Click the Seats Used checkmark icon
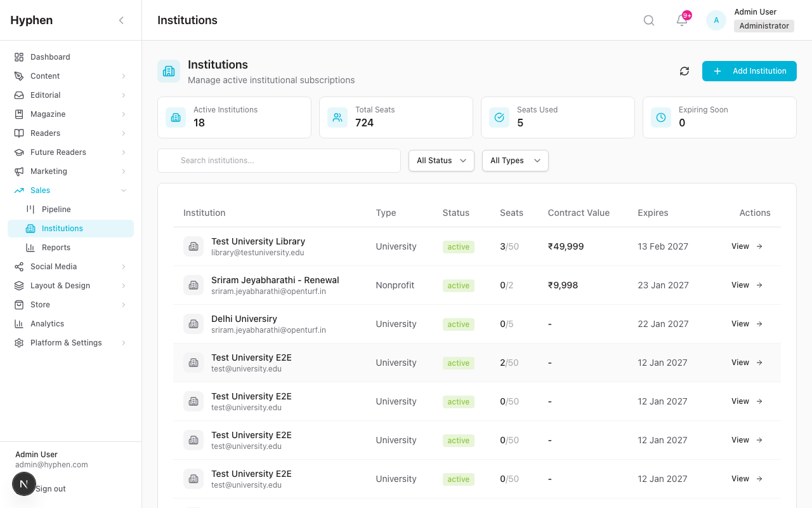Viewport: 812px width, 508px height. click(x=499, y=117)
